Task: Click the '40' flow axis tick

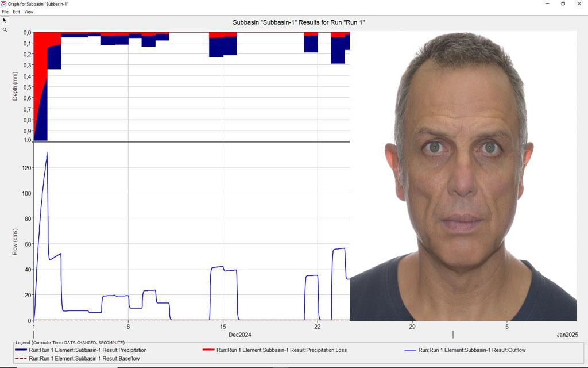Action: [x=28, y=270]
